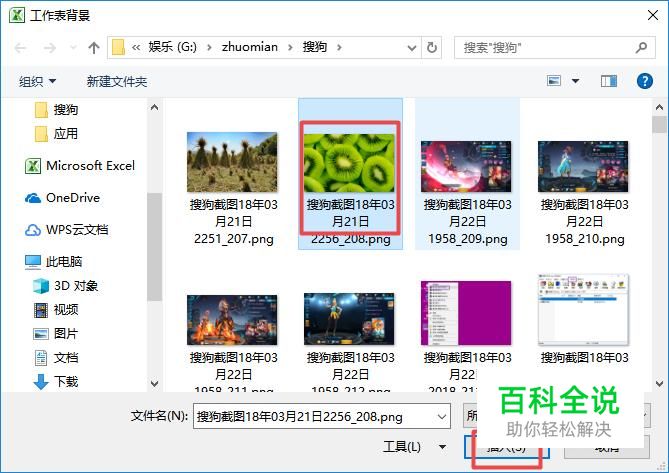This screenshot has height=473, width=669.
Task: Go forward using the forward arrow
Action: (x=49, y=47)
